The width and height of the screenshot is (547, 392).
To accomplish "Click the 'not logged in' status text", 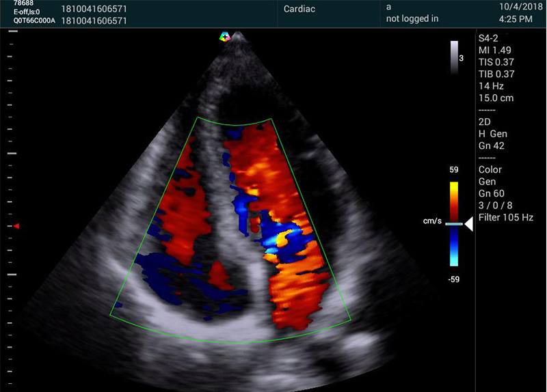I will [412, 19].
